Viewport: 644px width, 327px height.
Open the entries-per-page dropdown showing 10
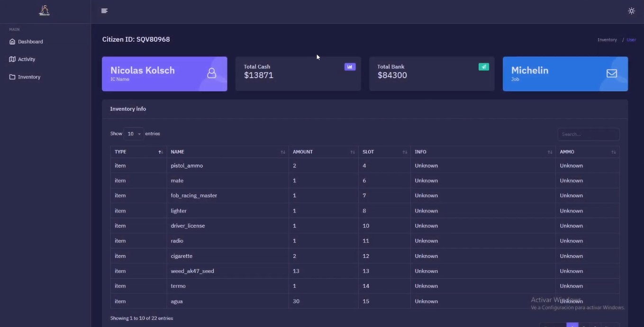(133, 134)
